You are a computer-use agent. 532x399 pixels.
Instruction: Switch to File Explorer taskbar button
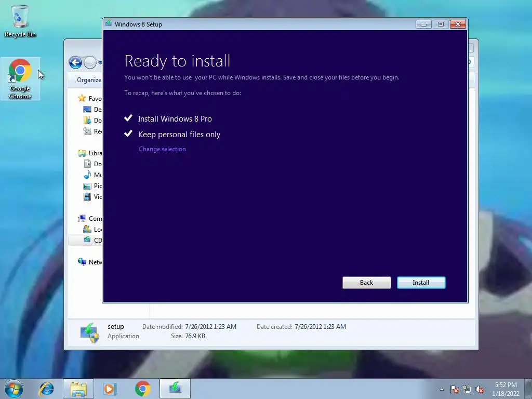[x=78, y=389]
